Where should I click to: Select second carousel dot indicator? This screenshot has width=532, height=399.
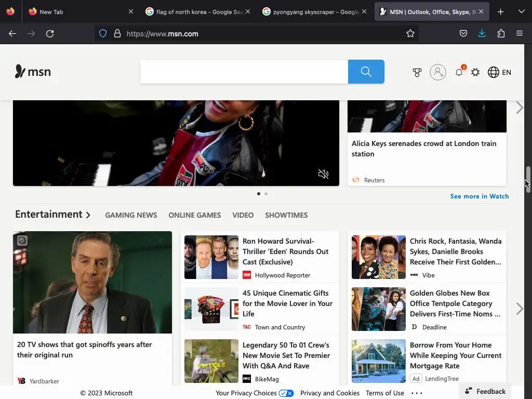(266, 194)
